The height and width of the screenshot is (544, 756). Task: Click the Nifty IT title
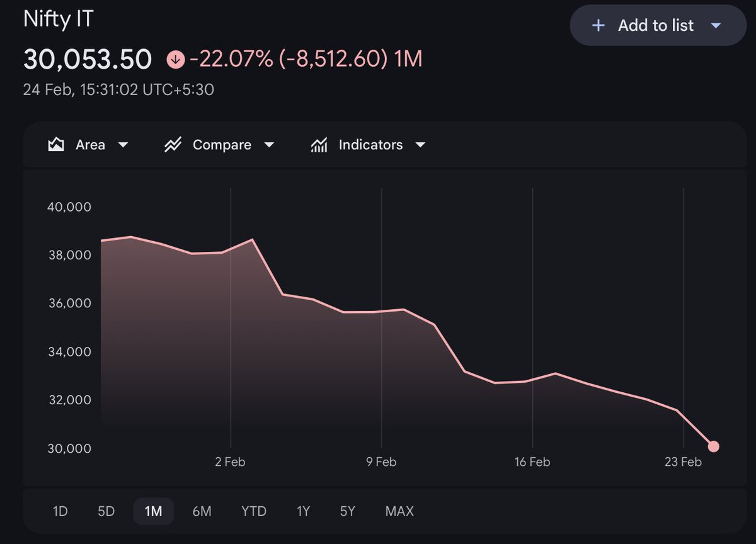pyautogui.click(x=58, y=19)
